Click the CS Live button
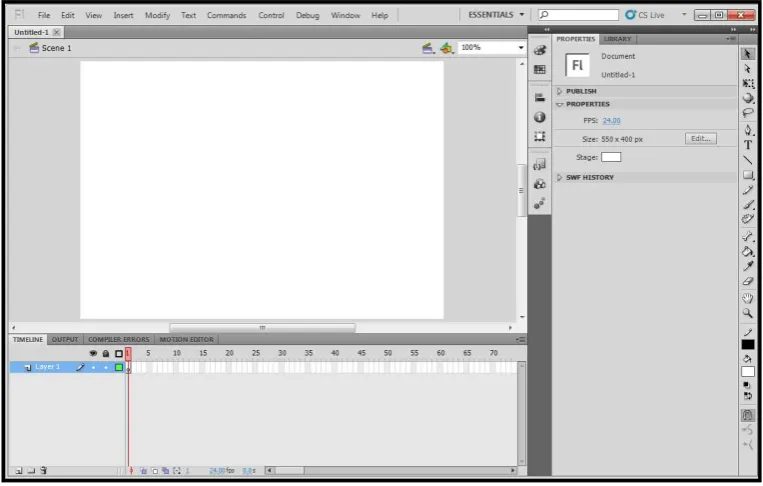 click(645, 15)
